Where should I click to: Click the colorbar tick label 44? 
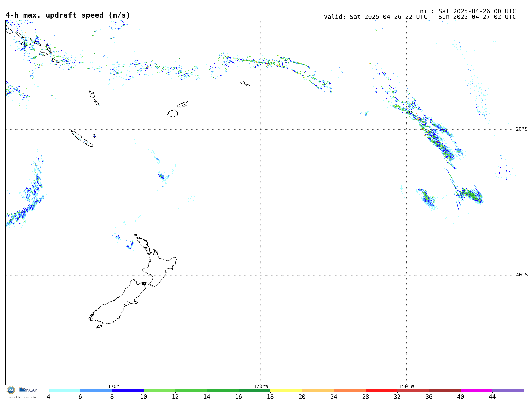[492, 397]
